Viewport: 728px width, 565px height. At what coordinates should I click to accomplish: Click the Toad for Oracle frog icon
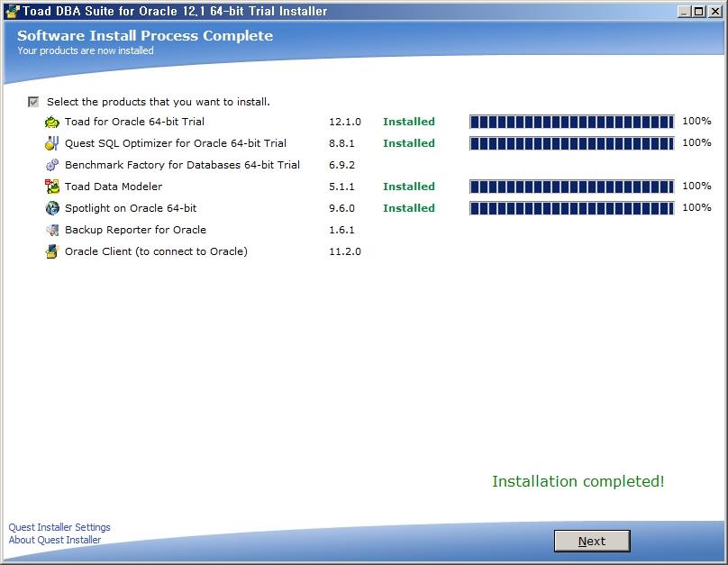(x=52, y=122)
